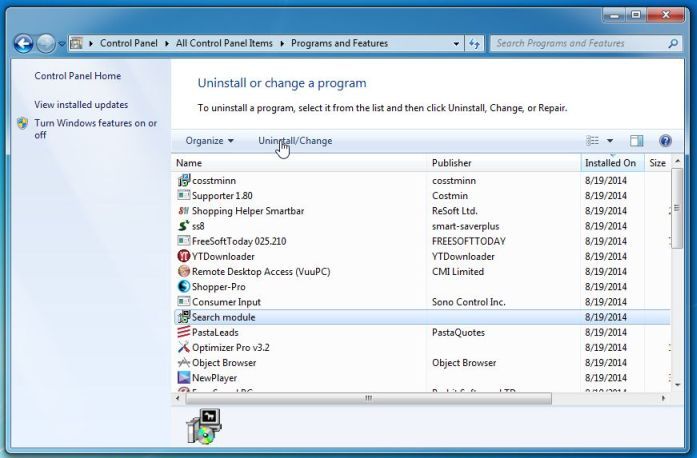Select the FreeSoftToday 025.210 icon
697x458 pixels.
click(184, 241)
